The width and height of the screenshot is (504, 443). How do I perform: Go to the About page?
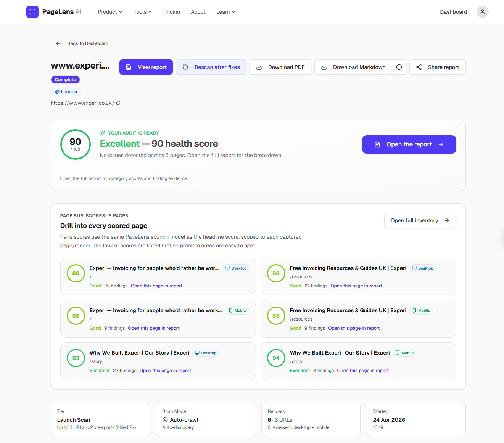(x=198, y=12)
